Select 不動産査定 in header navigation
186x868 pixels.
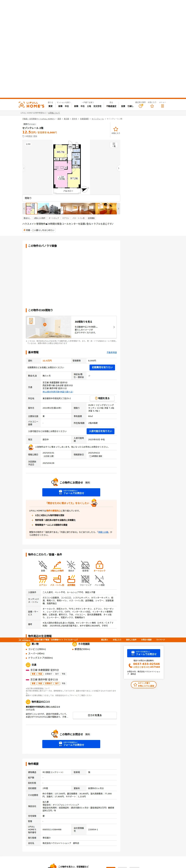111,106
